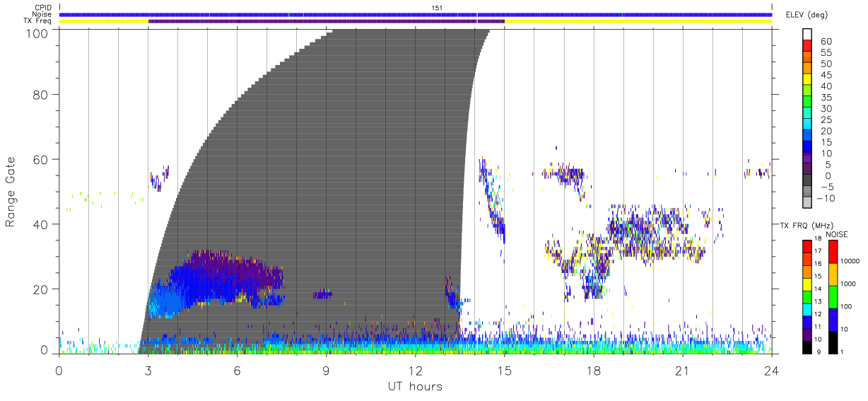Click the Range Gate axis title

tap(11, 192)
